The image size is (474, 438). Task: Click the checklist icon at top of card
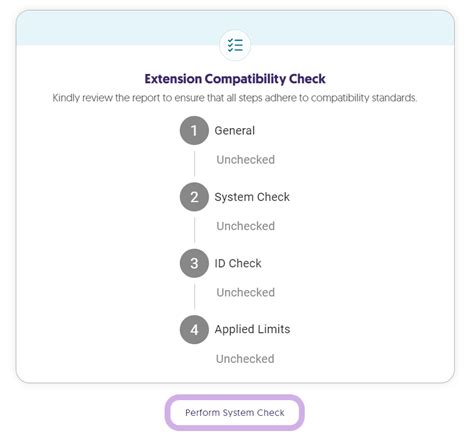point(235,45)
